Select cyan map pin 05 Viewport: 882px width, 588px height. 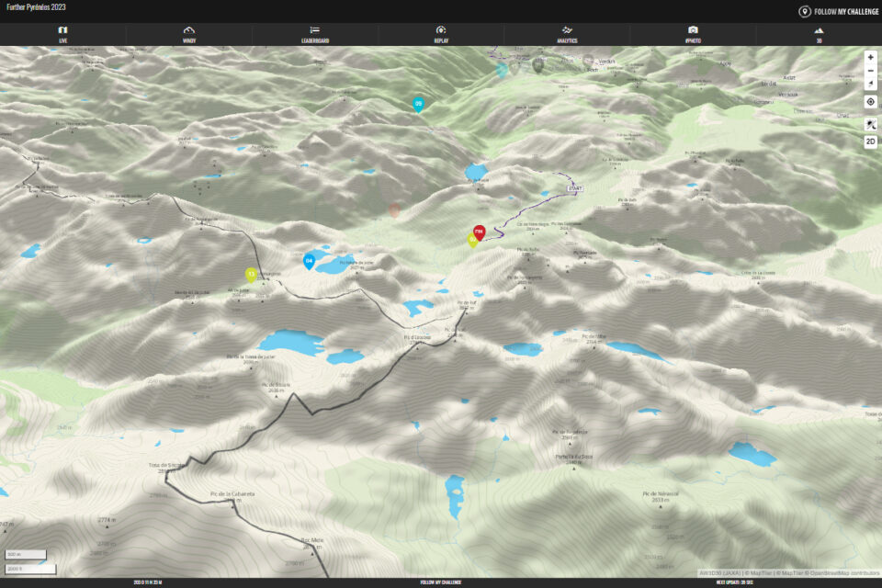click(x=418, y=105)
